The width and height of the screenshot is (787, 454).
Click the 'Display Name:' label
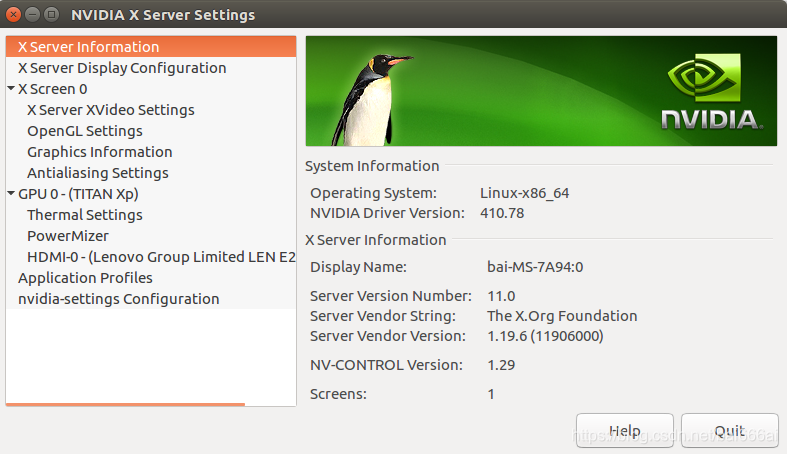coord(358,267)
